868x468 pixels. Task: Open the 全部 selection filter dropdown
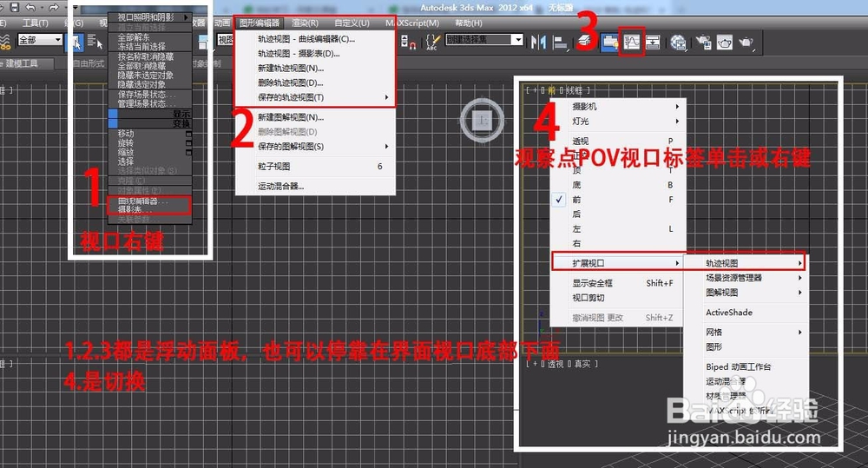tap(40, 40)
